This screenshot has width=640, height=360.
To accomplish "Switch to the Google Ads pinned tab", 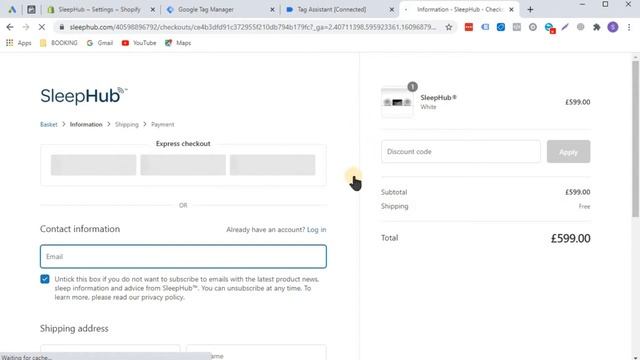I will (12, 9).
